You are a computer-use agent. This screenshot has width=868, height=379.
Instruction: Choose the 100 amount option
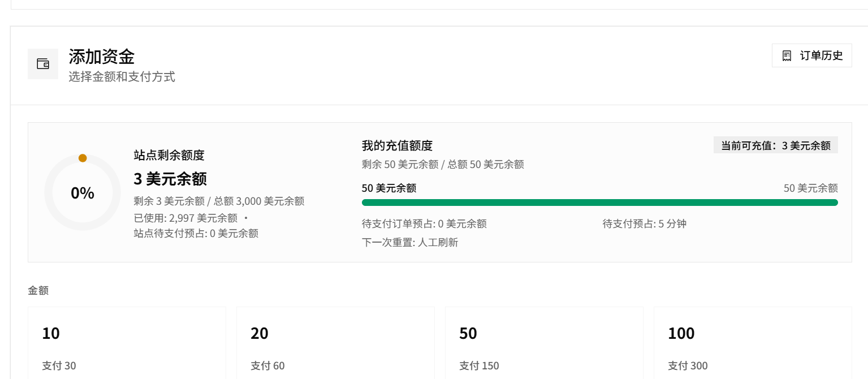[753, 343]
